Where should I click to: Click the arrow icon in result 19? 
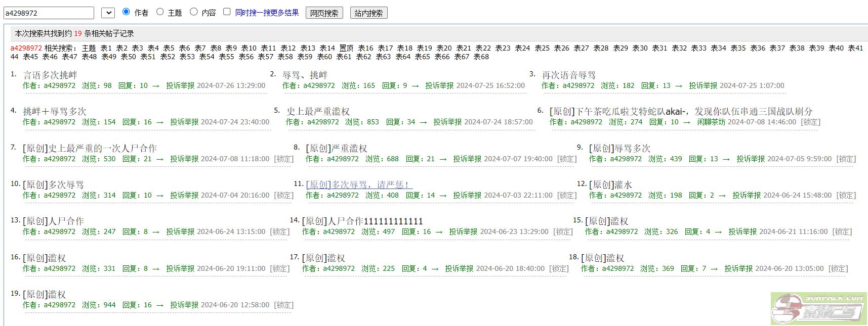(160, 305)
